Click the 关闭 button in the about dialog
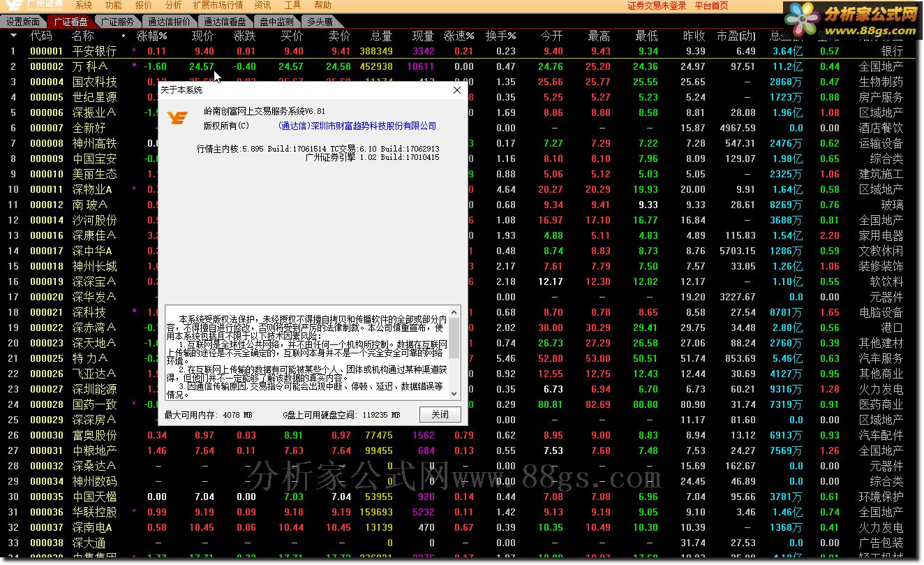 tap(440, 414)
